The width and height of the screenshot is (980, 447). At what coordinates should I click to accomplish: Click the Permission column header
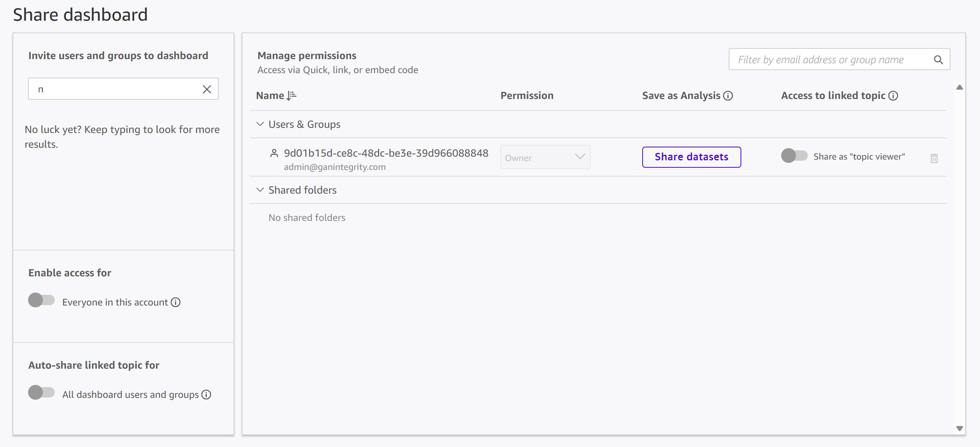coord(527,95)
